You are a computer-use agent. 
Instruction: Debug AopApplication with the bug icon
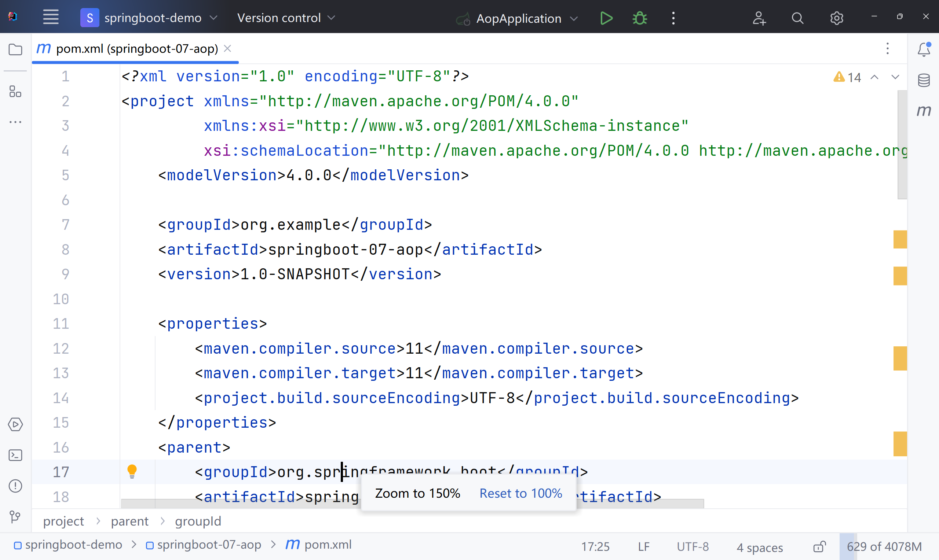point(639,18)
